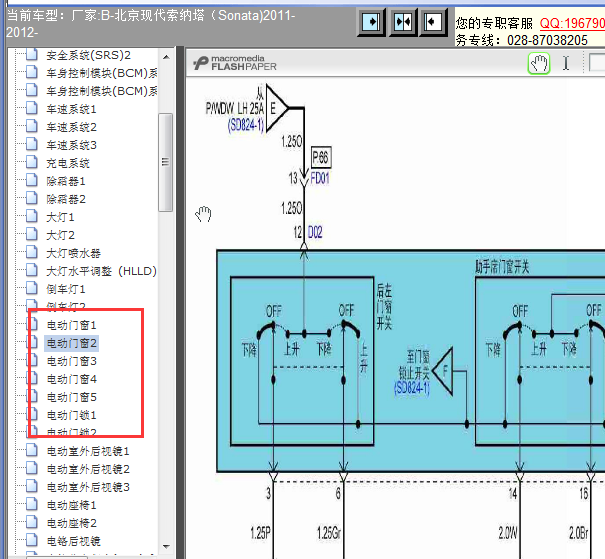
Task: Click the D02 connector link
Action: (315, 232)
